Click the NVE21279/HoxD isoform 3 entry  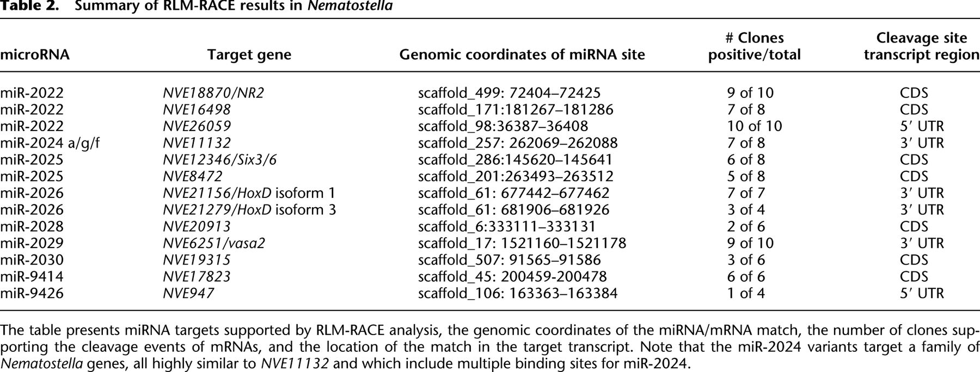pyautogui.click(x=249, y=210)
